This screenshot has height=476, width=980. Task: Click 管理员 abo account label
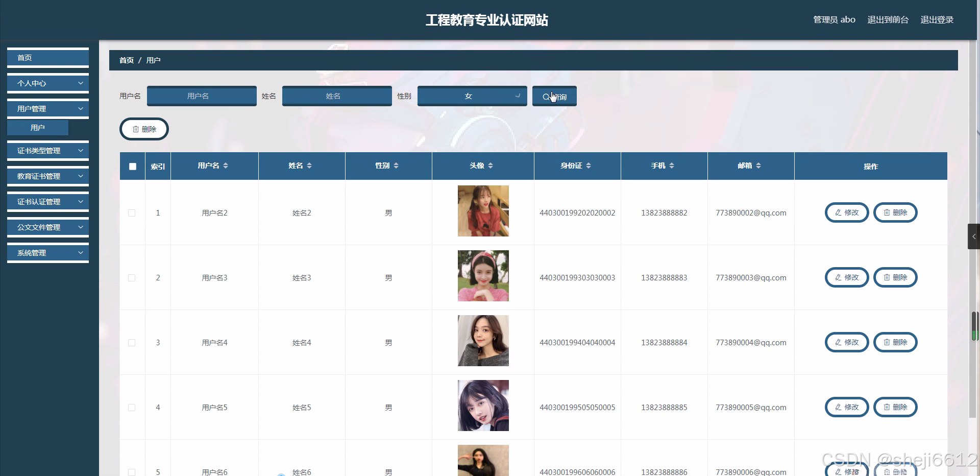point(834,19)
